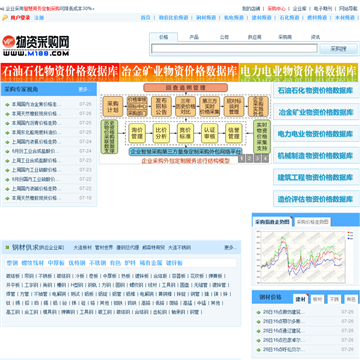The height and width of the screenshot is (360, 360).
Task: Select 建材 tab in 钢材价格 panel
Action: click(301, 299)
